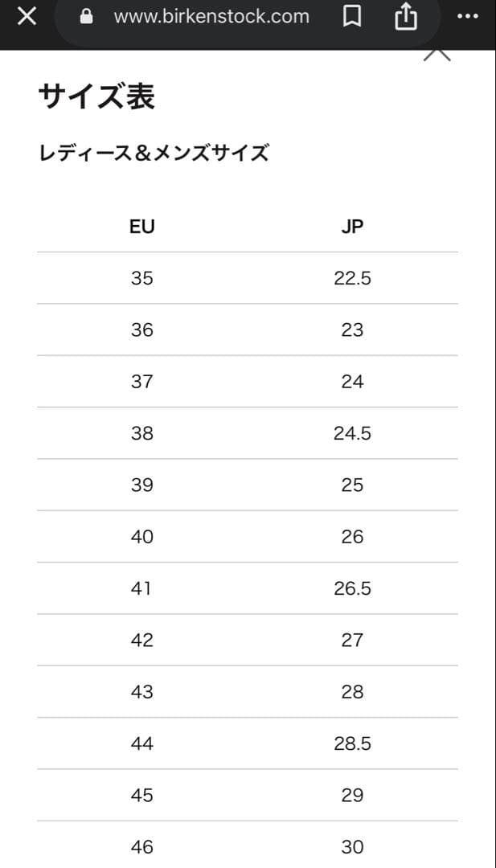The image size is (496, 868).
Task: Tap the www.birkenstock.com address bar
Action: coord(211,17)
